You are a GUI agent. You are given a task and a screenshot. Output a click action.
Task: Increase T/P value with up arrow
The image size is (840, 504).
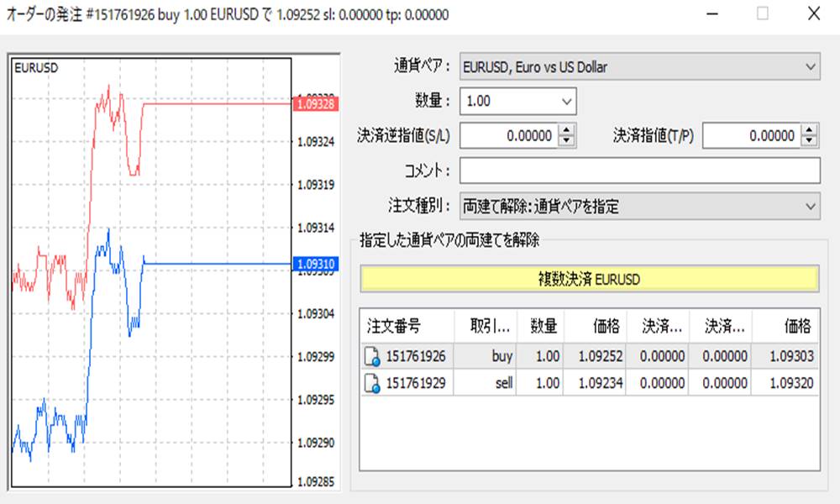(x=809, y=130)
